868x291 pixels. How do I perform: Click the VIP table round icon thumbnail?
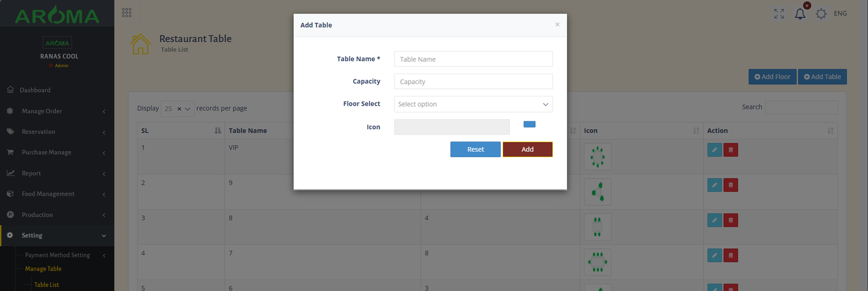point(597,157)
